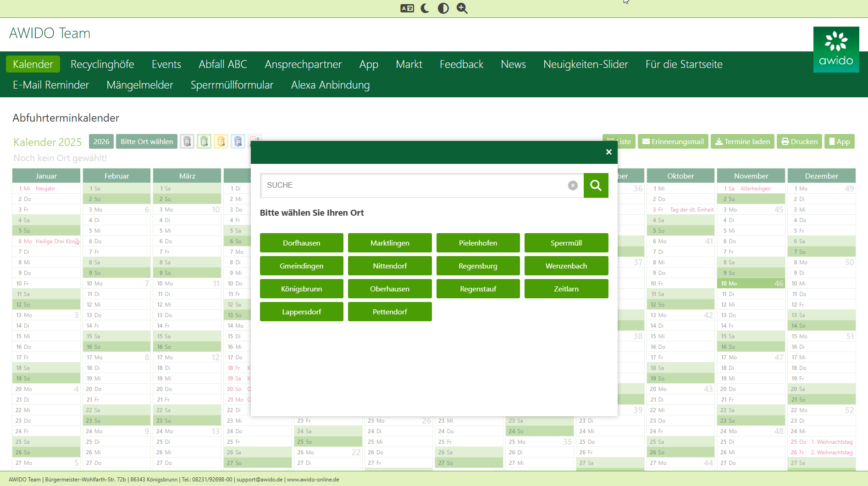Open the Bitte Ort wählen selector
The width and height of the screenshot is (868, 486).
(x=147, y=142)
